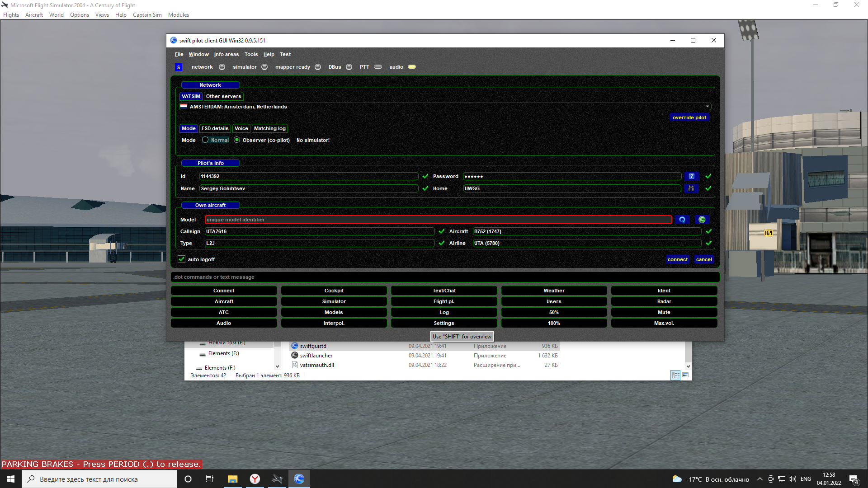This screenshot has height=488, width=868.
Task: Click the pilot Id field 1144392
Action: (309, 176)
